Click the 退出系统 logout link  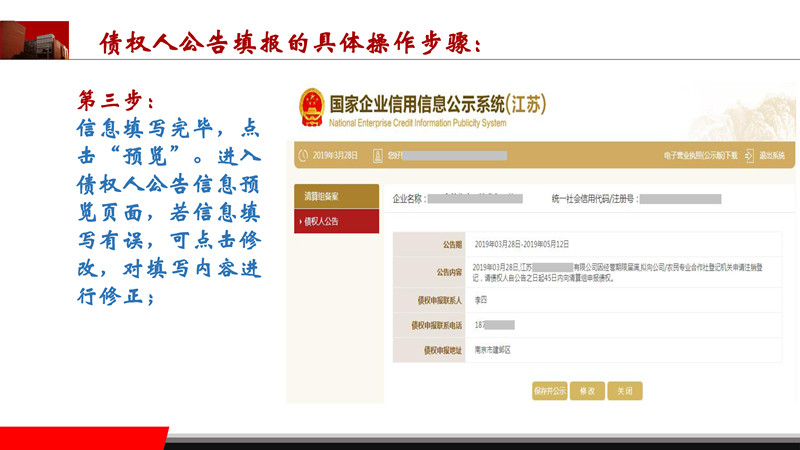pos(771,156)
